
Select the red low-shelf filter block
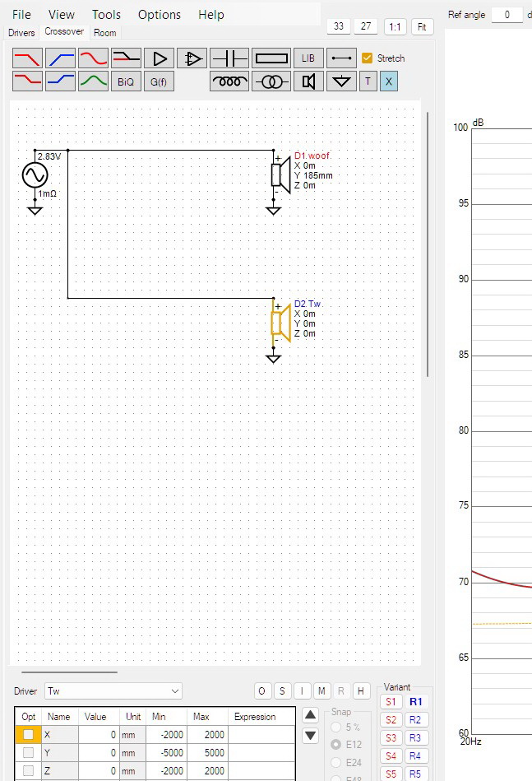pos(27,81)
